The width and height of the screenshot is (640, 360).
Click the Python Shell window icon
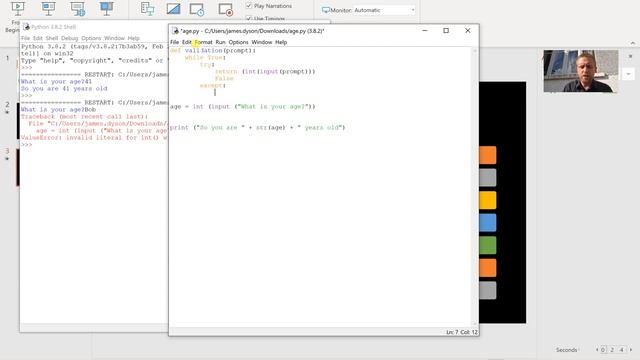click(27, 27)
